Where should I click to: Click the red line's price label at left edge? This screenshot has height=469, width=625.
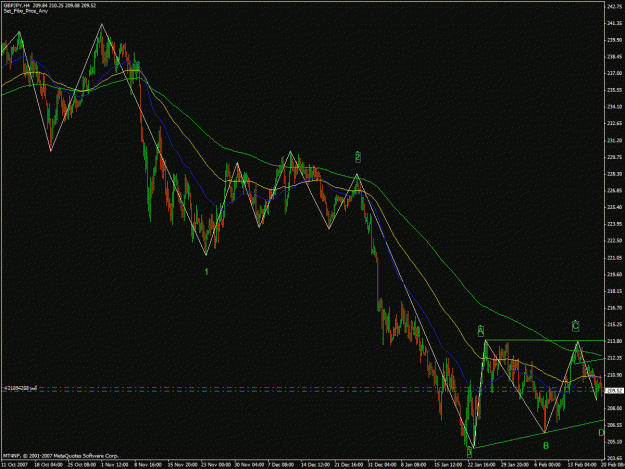coord(20,387)
